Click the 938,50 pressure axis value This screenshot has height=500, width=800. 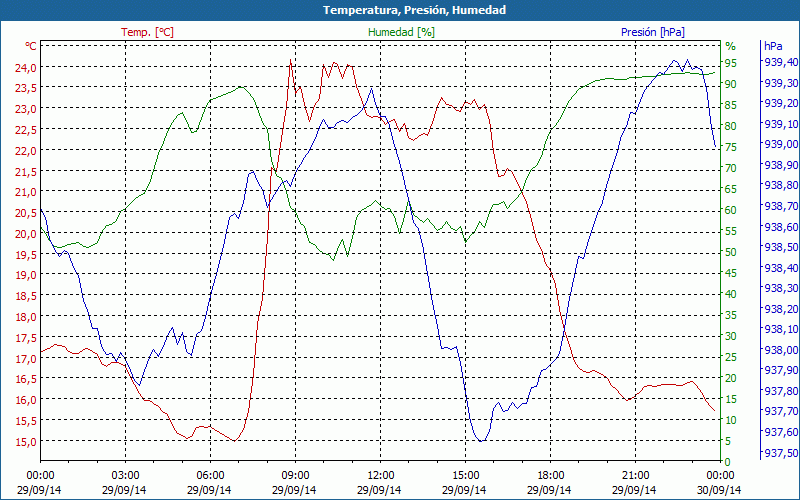click(x=781, y=247)
